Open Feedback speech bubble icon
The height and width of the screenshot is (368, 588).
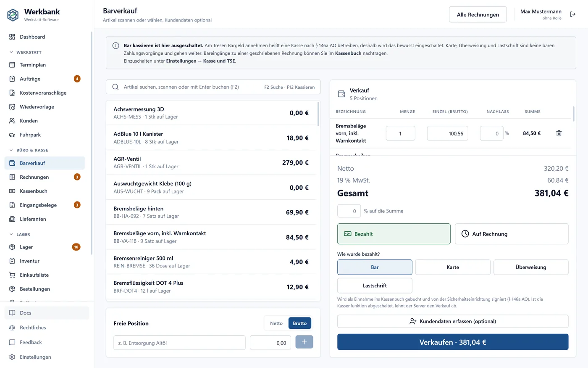[x=12, y=342]
